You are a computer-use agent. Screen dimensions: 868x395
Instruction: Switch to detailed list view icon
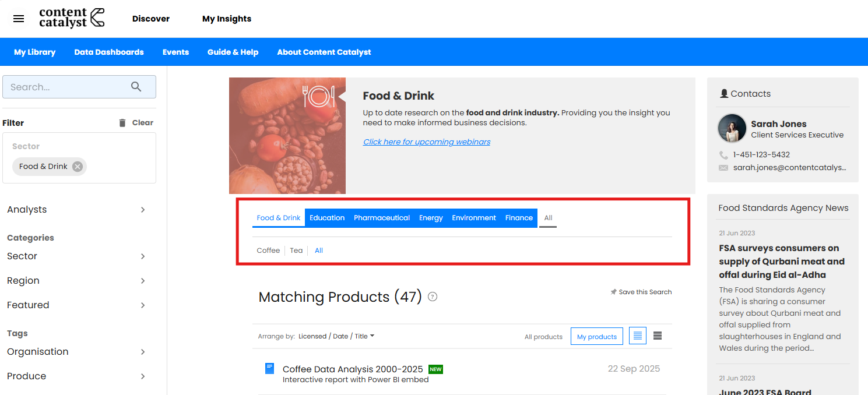pyautogui.click(x=638, y=336)
